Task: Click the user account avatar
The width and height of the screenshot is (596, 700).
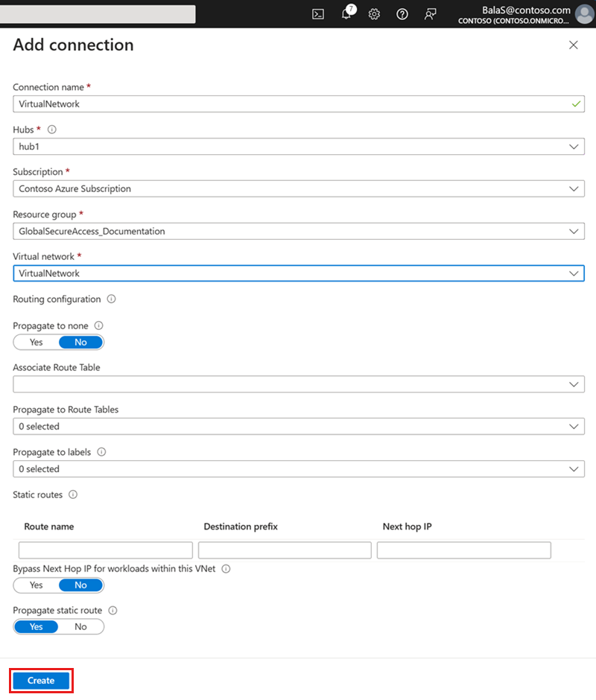Action: [585, 14]
